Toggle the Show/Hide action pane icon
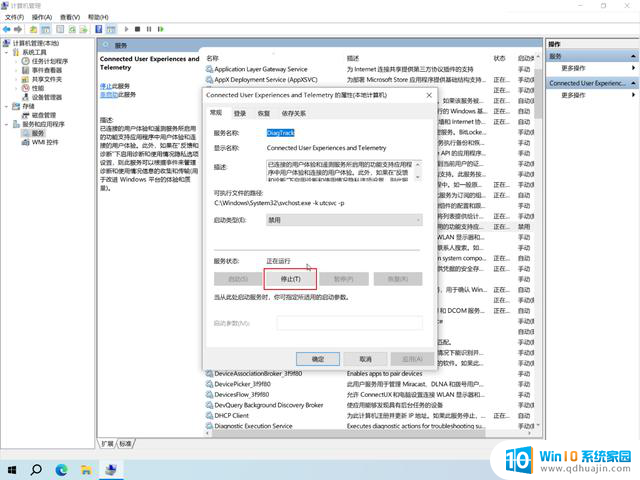The width and height of the screenshot is (640, 480). 111,29
